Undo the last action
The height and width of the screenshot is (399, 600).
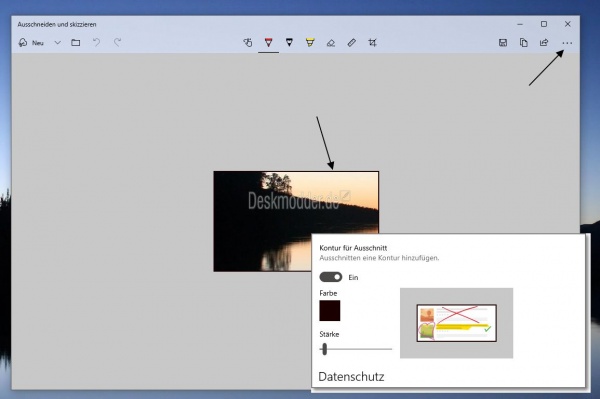click(x=96, y=42)
